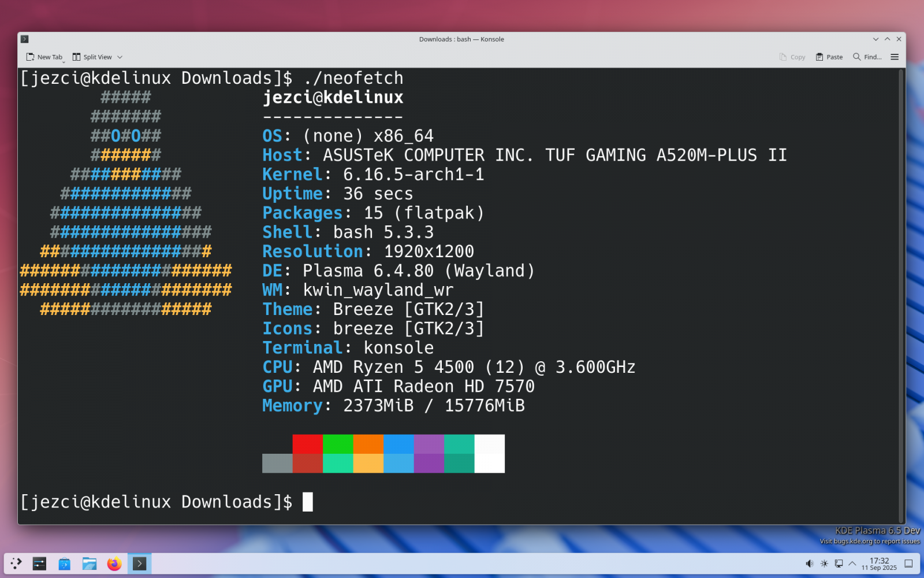The height and width of the screenshot is (578, 924).
Task: Click the Konsole window icon in title bar
Action: [x=25, y=39]
